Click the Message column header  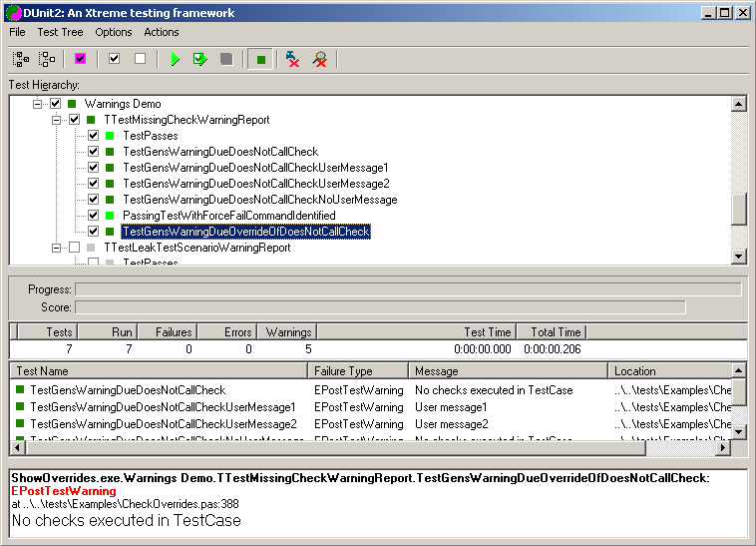pos(509,371)
